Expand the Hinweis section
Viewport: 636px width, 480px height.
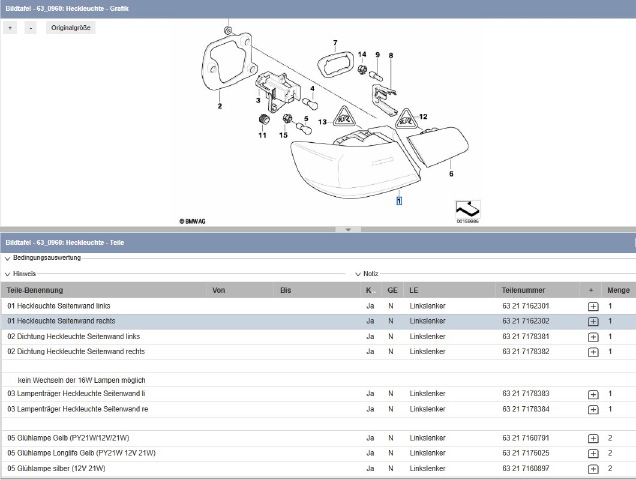pos(7,274)
